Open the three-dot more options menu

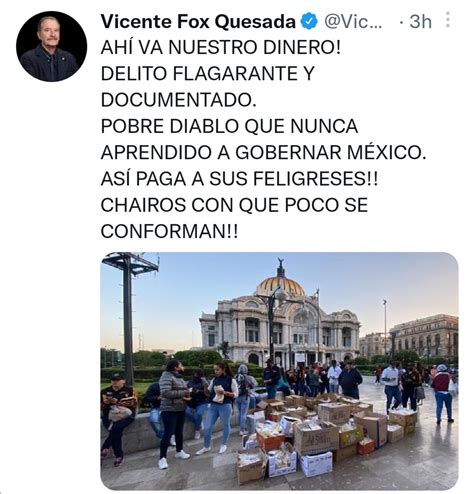448,20
